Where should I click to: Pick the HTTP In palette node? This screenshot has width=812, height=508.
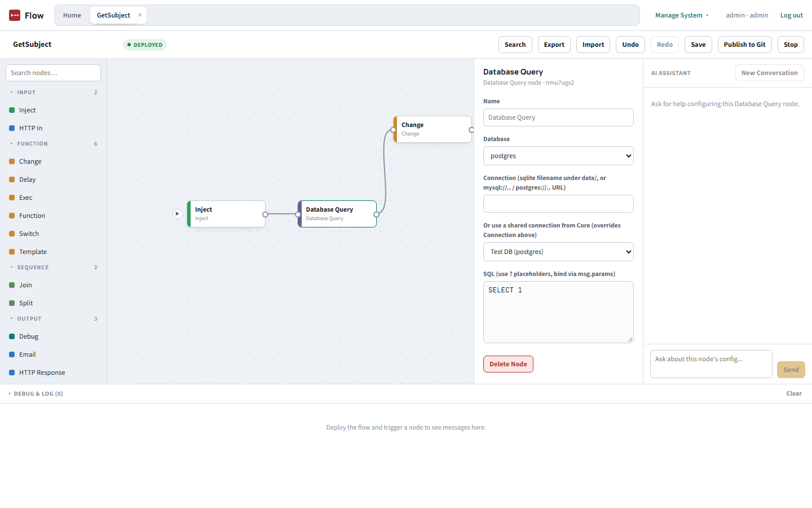(53, 128)
